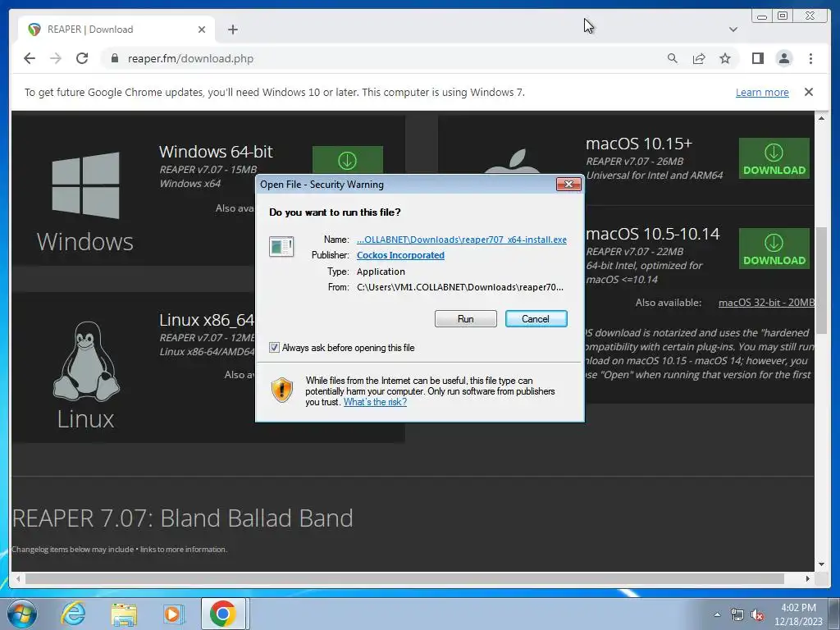Screen dimensions: 840x630
Task: Click the Cockos Incorporated publisher link
Action: tap(400, 255)
